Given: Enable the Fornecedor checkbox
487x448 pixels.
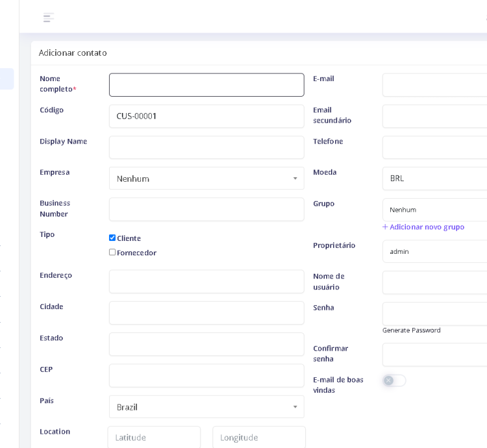Looking at the screenshot, I should [x=112, y=253].
